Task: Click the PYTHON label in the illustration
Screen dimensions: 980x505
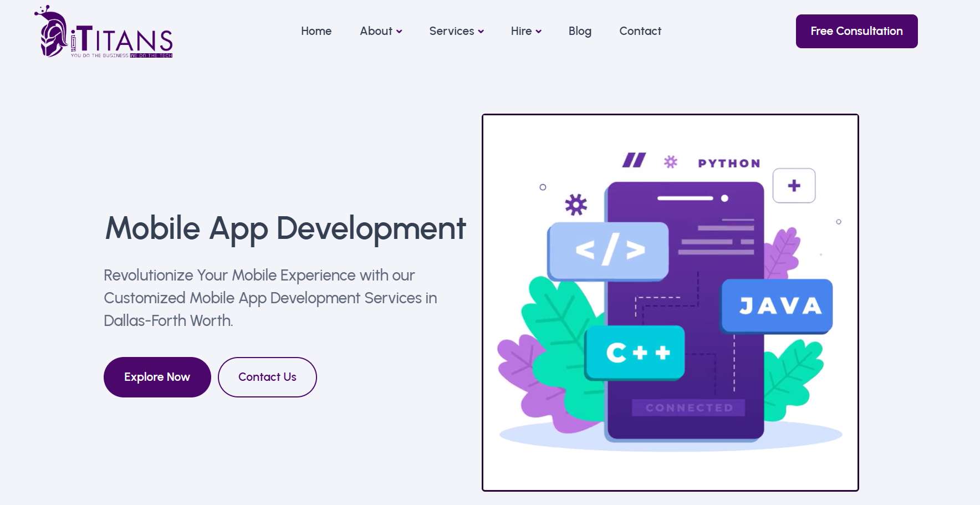Action: point(729,164)
